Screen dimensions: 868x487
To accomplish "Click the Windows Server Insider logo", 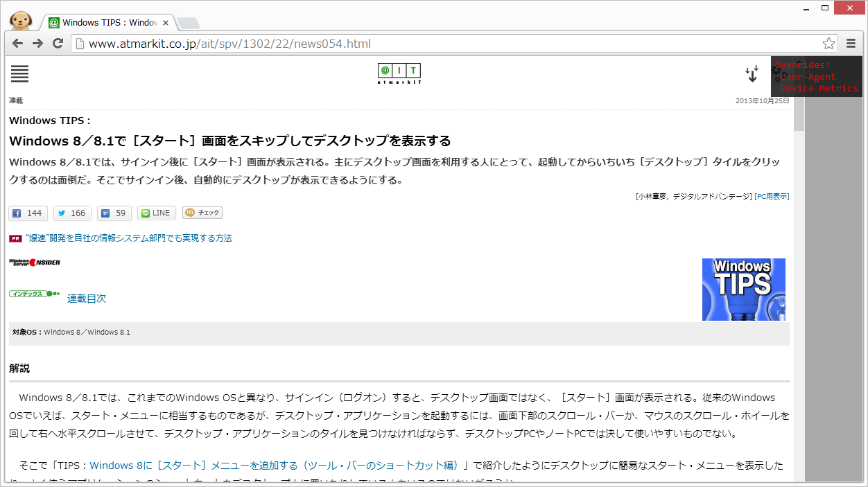I will pyautogui.click(x=35, y=263).
